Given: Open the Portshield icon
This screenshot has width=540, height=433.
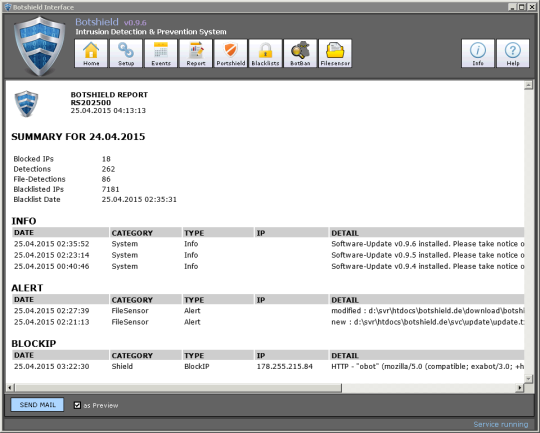Looking at the screenshot, I should tap(231, 53).
